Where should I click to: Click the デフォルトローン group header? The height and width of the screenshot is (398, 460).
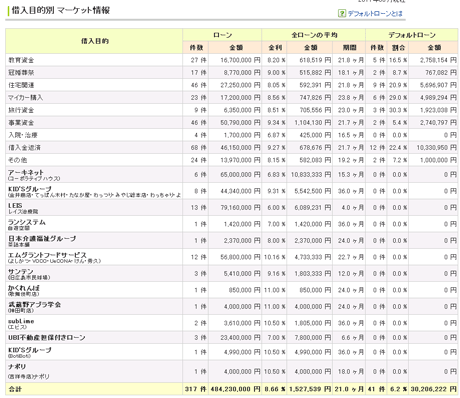412,35
